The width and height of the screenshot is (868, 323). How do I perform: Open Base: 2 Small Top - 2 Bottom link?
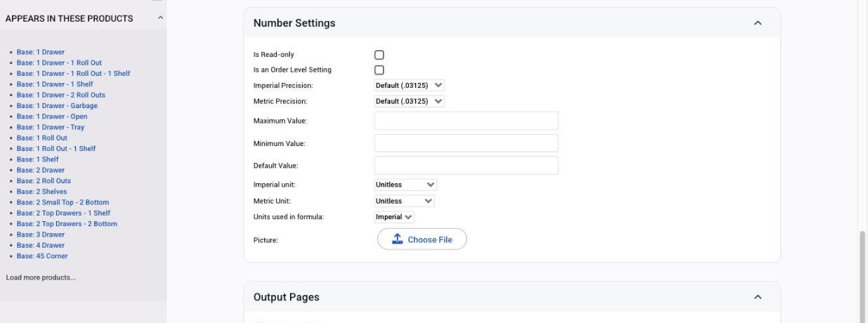(63, 202)
